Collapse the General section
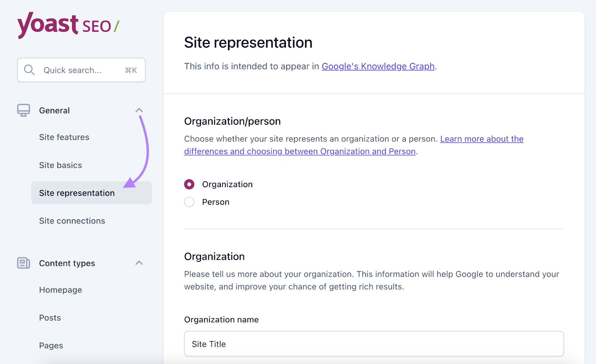Viewport: 596px width, 364px height. tap(139, 110)
